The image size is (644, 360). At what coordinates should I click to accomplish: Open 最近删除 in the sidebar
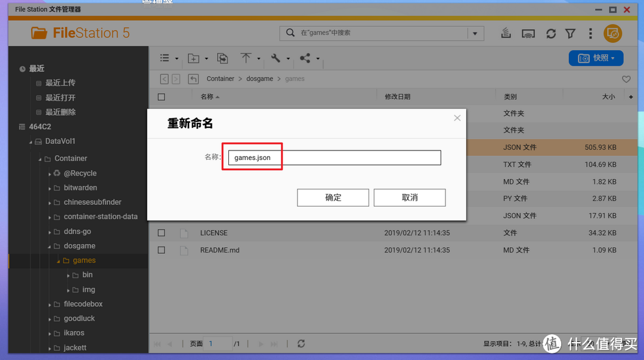click(x=60, y=112)
